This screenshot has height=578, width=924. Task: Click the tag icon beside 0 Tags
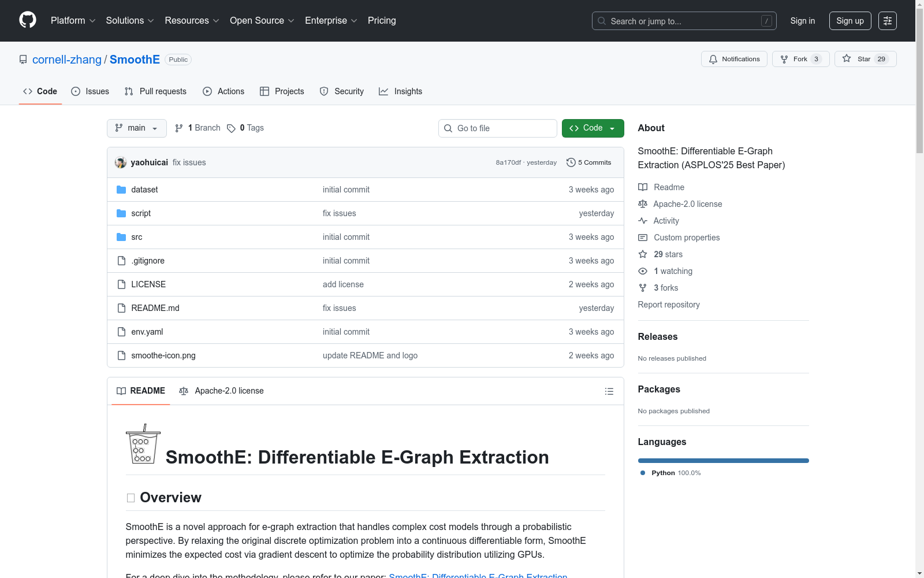pyautogui.click(x=231, y=128)
